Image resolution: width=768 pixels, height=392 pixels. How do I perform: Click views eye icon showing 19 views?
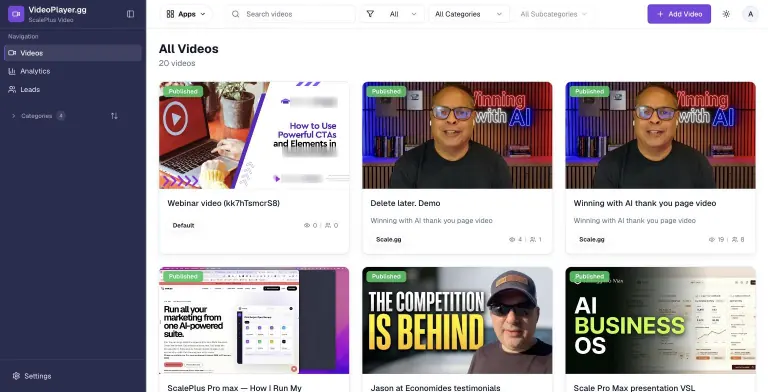pos(712,240)
